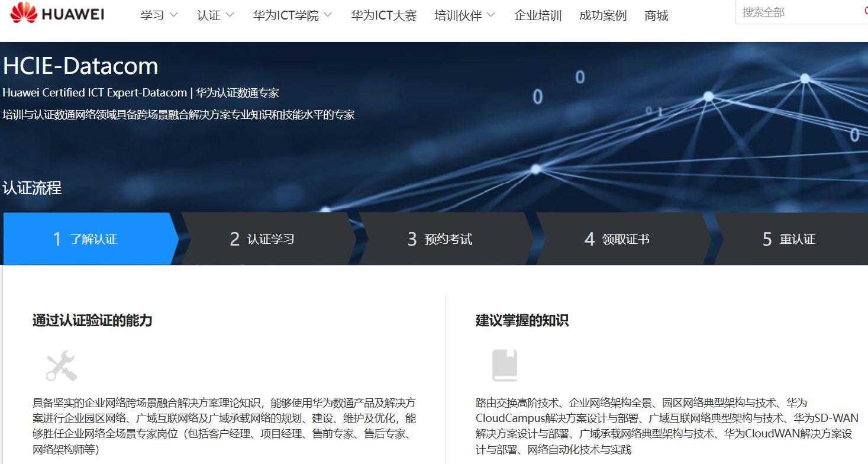Select the 预约考试 step tab
This screenshot has height=464, width=868.
pyautogui.click(x=441, y=239)
